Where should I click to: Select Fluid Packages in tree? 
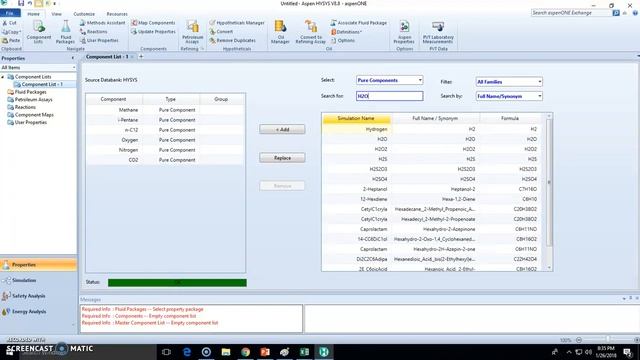[31, 92]
